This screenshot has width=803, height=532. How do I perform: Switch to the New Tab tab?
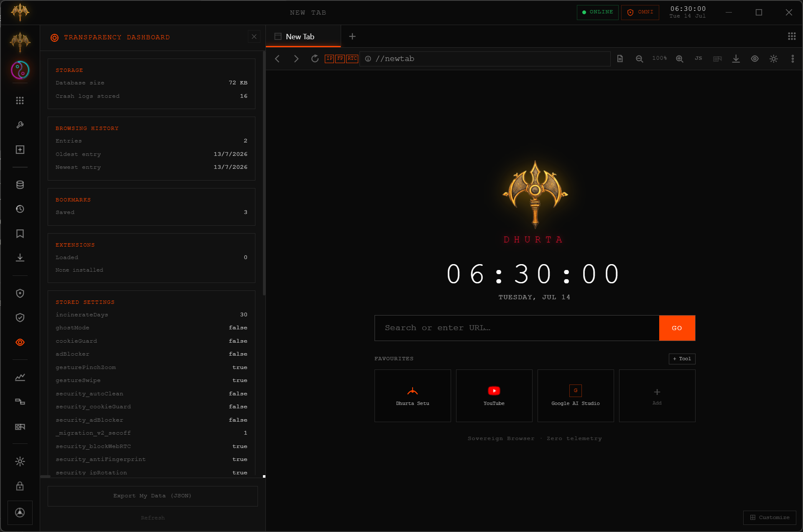click(x=303, y=37)
